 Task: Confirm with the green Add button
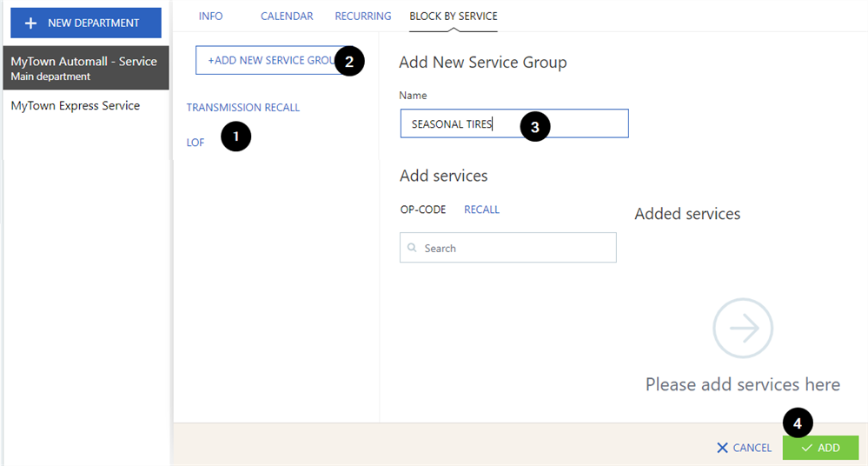(820, 448)
